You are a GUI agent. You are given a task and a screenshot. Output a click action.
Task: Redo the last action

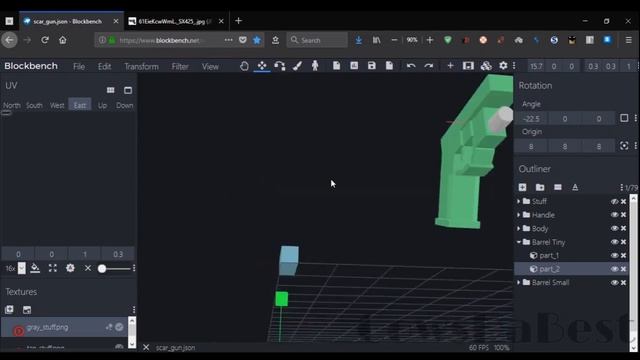(429, 66)
